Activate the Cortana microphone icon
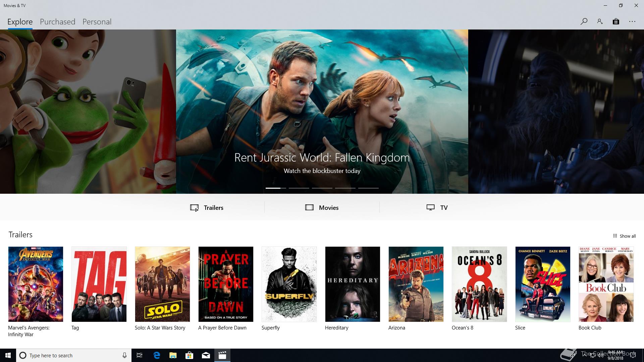 [x=124, y=355]
